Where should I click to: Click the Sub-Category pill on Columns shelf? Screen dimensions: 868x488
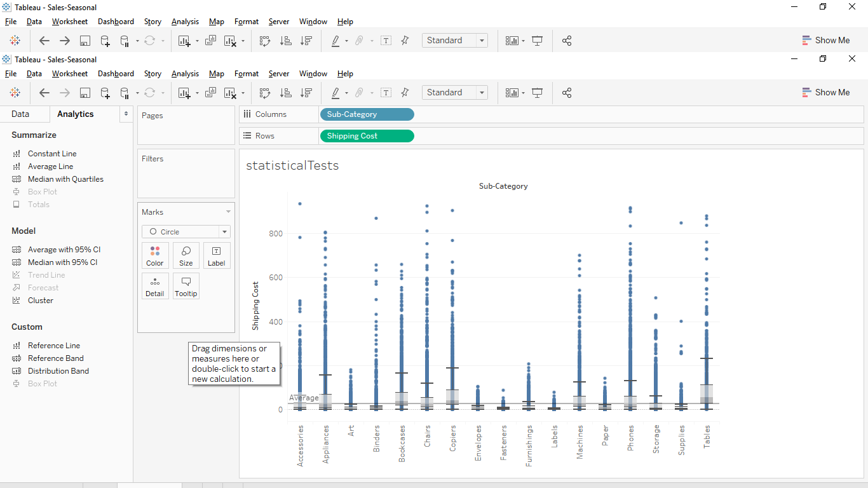[366, 114]
